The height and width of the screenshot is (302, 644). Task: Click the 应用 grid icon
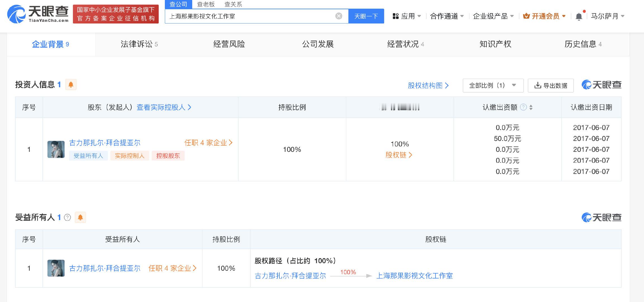tap(396, 16)
